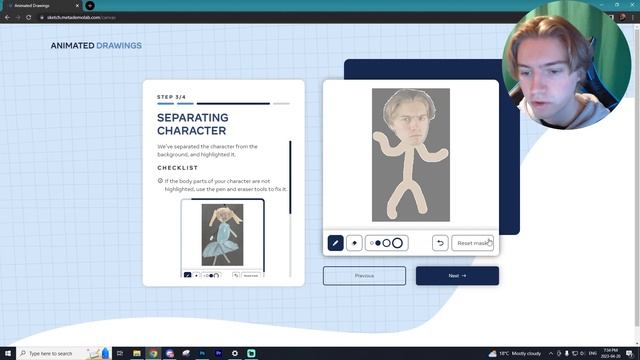Open the weather widget showing Mostly cloudy
Viewport: 640px width, 360px height.
515,353
